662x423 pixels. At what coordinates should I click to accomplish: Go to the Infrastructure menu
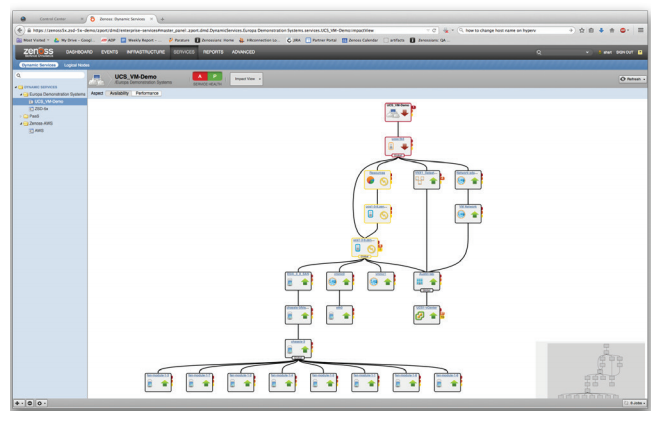147,51
